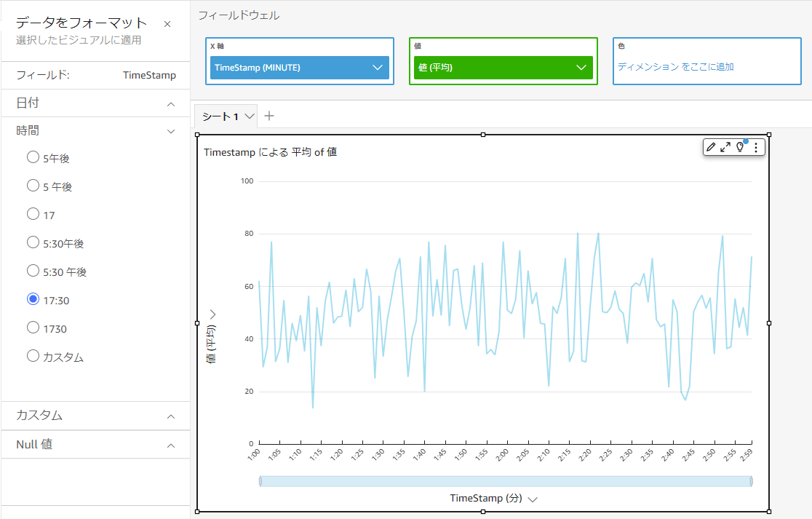Click the フィールド: TimeStamp label row
Screen dimensions: 812x519
95,75
